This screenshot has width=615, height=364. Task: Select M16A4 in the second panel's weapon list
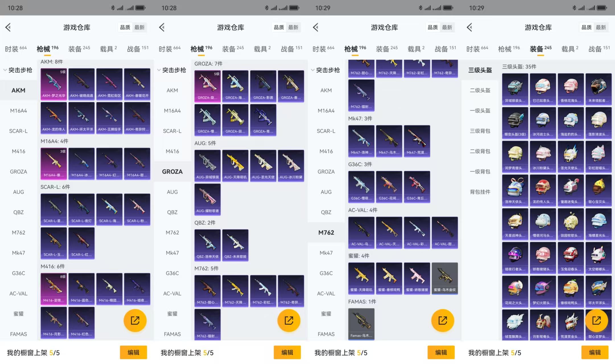(x=172, y=111)
